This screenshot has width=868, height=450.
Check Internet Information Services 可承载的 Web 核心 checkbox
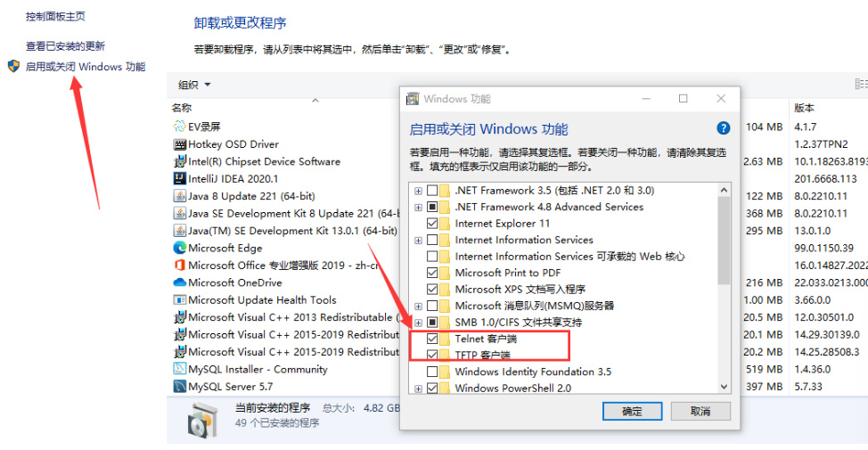pos(432,257)
